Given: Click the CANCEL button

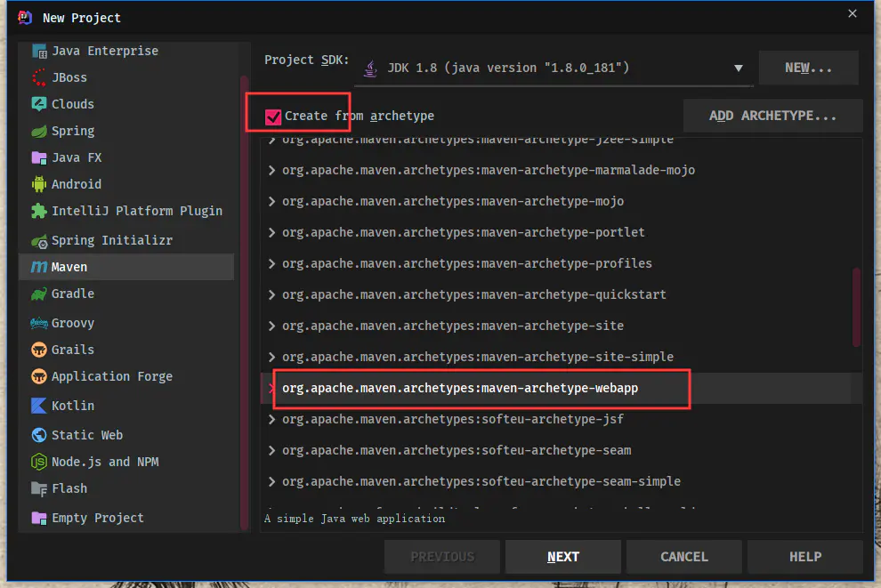Looking at the screenshot, I should tap(683, 557).
